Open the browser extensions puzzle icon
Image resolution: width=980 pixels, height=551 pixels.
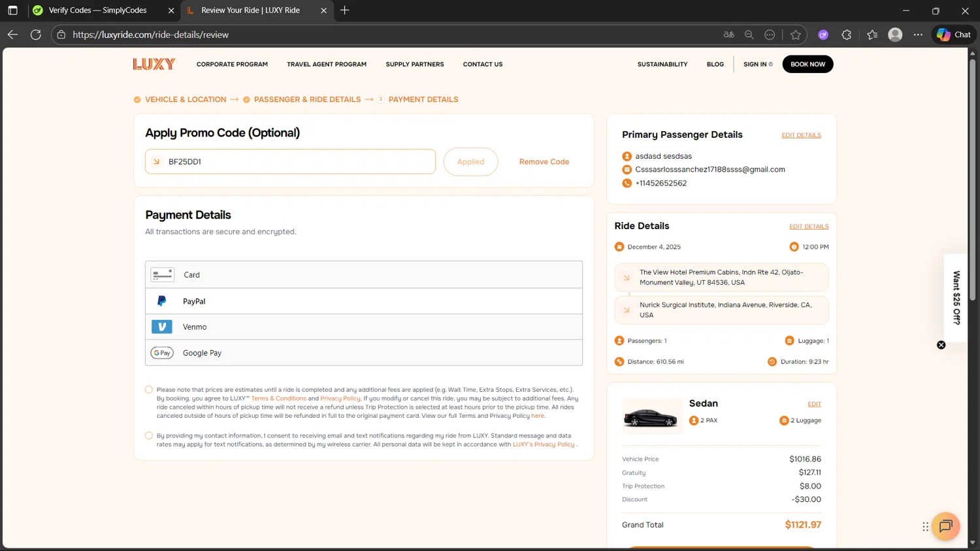coord(847,35)
